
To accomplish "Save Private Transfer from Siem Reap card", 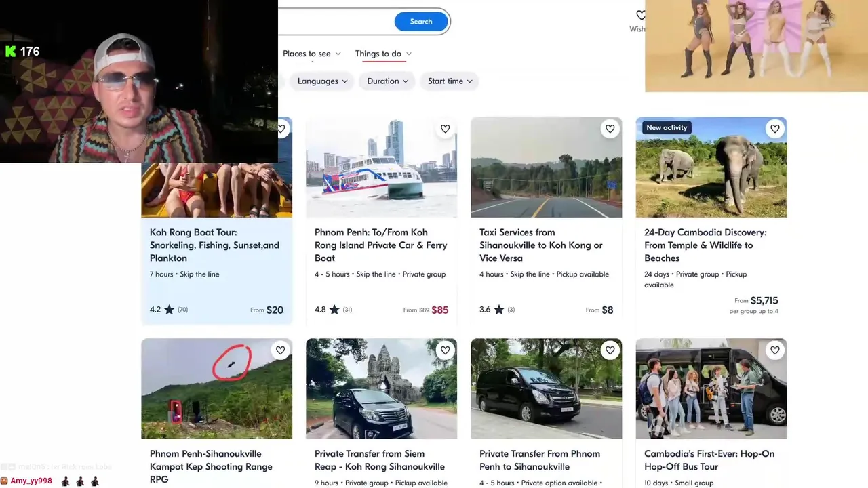I will point(445,350).
